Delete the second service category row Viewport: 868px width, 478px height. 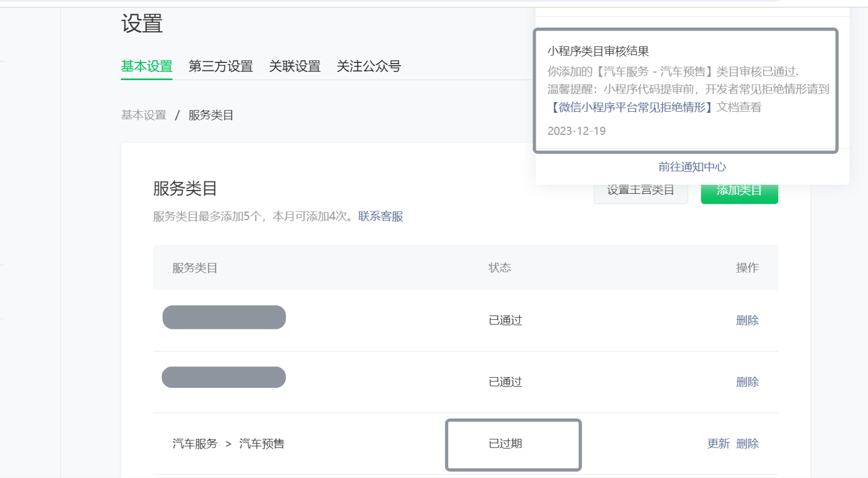(x=747, y=382)
